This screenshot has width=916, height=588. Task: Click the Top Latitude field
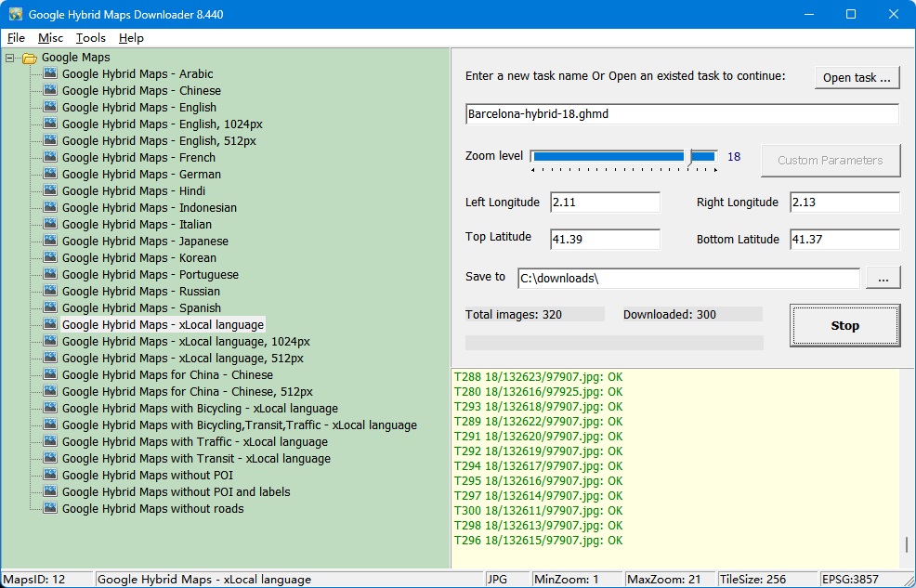click(x=605, y=239)
